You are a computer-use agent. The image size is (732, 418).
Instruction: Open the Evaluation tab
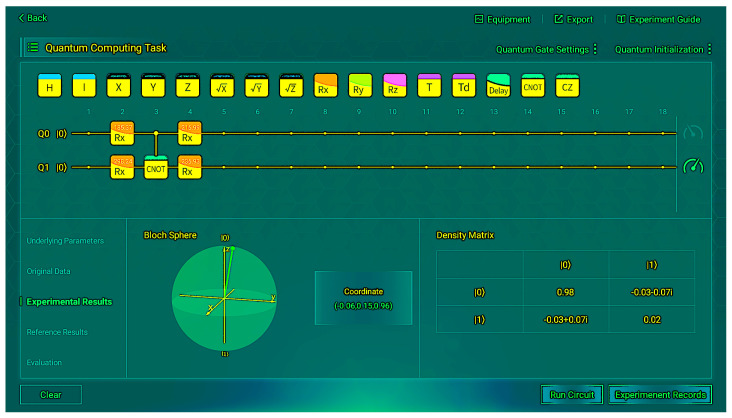click(44, 362)
